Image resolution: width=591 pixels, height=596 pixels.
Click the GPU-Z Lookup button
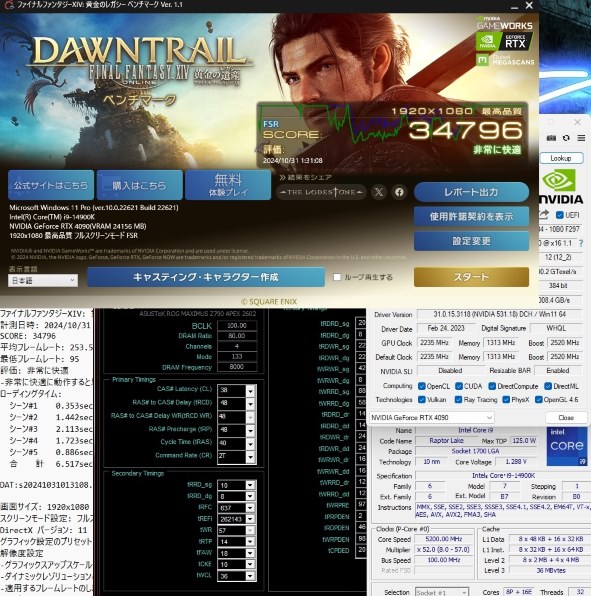pyautogui.click(x=561, y=158)
